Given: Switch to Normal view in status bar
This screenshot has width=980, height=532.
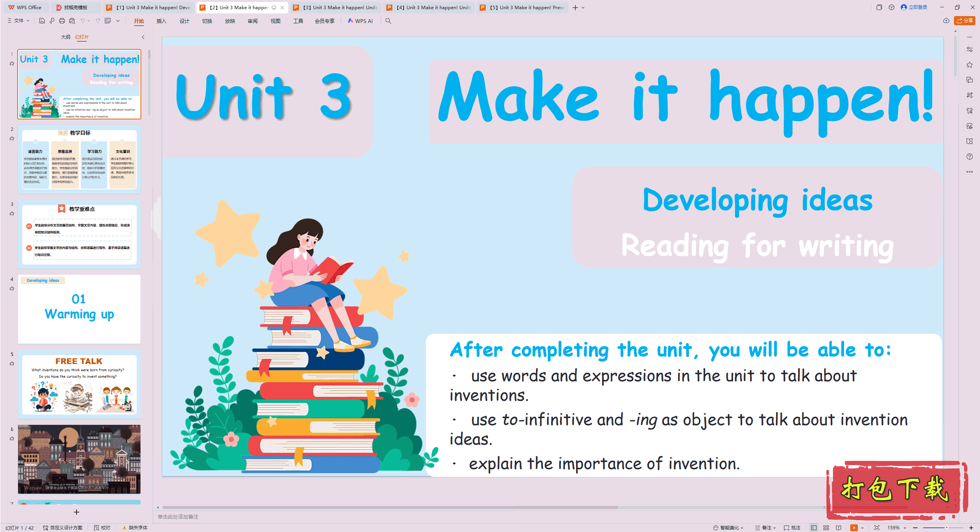Looking at the screenshot, I should 814,527.
